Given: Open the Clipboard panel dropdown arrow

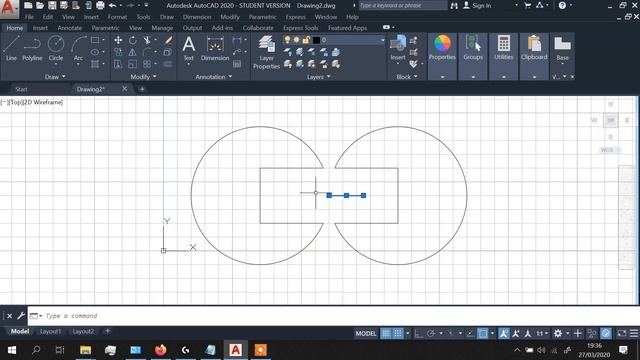Looking at the screenshot, I should coord(534,77).
